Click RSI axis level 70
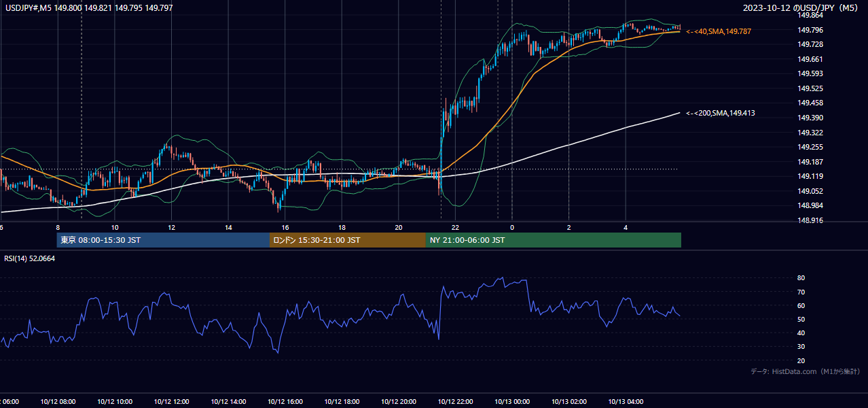The width and height of the screenshot is (868, 408). click(801, 292)
